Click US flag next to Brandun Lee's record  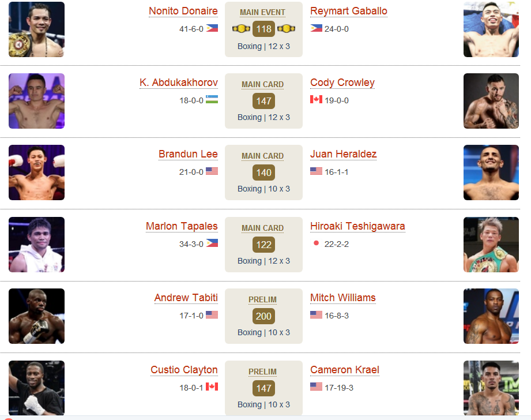[212, 171]
